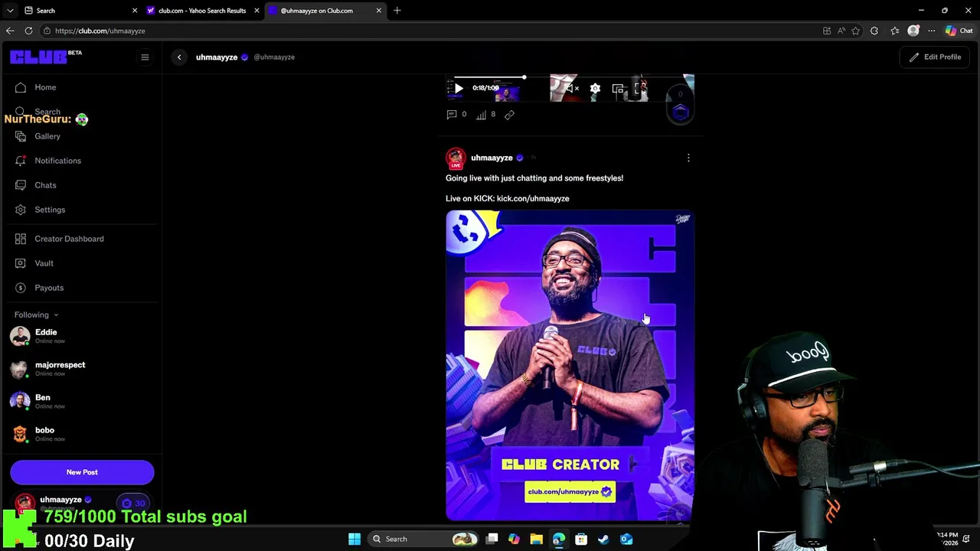Viewport: 980px width, 551px height.
Task: Close the uhmaayyze Club.com tab
Action: point(378,11)
